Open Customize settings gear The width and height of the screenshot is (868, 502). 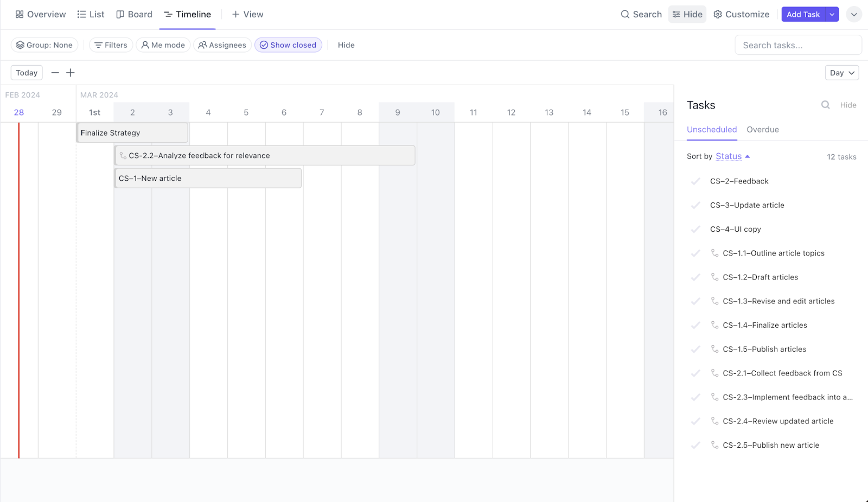pyautogui.click(x=717, y=14)
